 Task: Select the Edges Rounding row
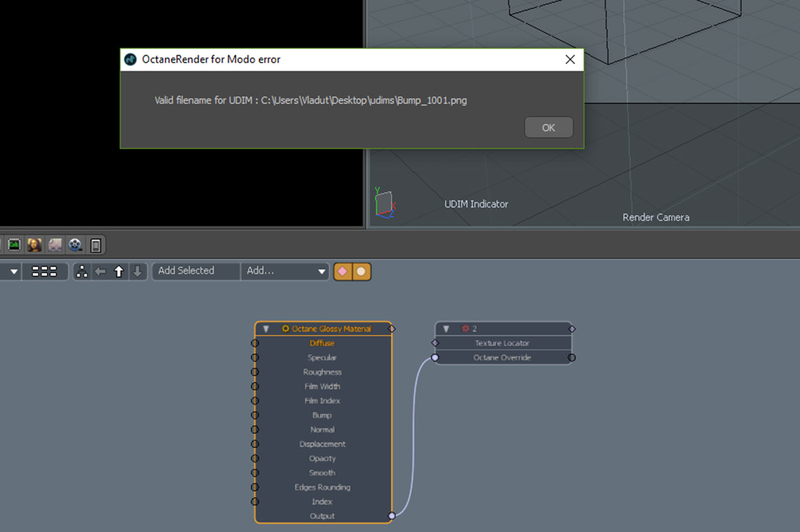(x=323, y=487)
